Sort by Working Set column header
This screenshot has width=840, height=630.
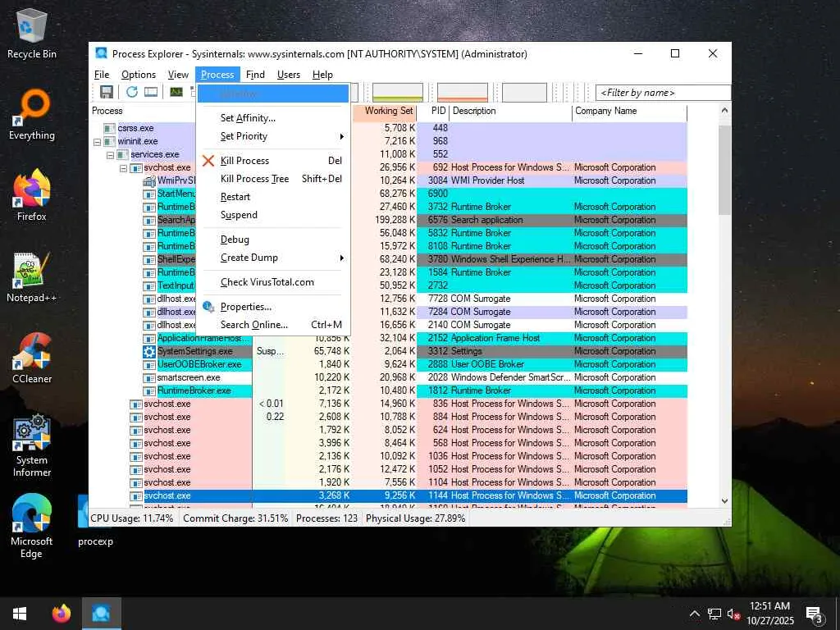(385, 112)
